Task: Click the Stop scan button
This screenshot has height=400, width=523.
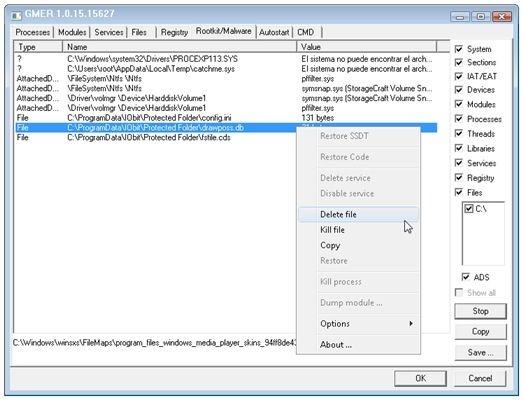Action: coord(480,311)
